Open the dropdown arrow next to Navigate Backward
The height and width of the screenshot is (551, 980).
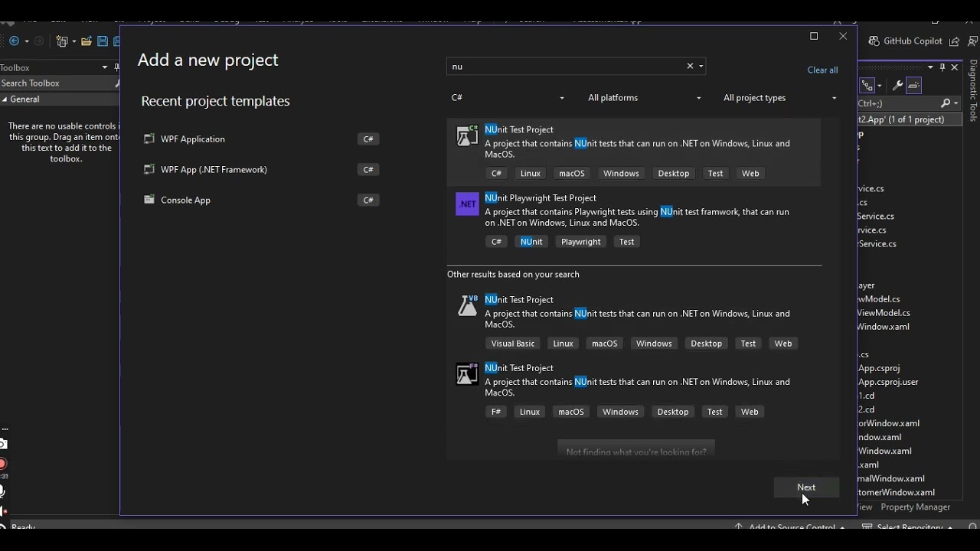[26, 41]
